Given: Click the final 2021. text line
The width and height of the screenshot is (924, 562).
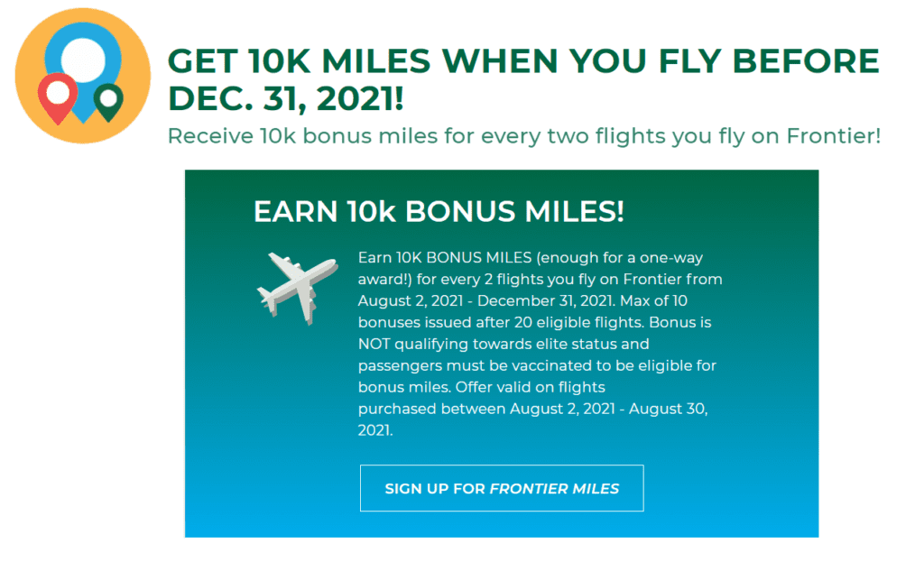Looking at the screenshot, I should click(375, 430).
